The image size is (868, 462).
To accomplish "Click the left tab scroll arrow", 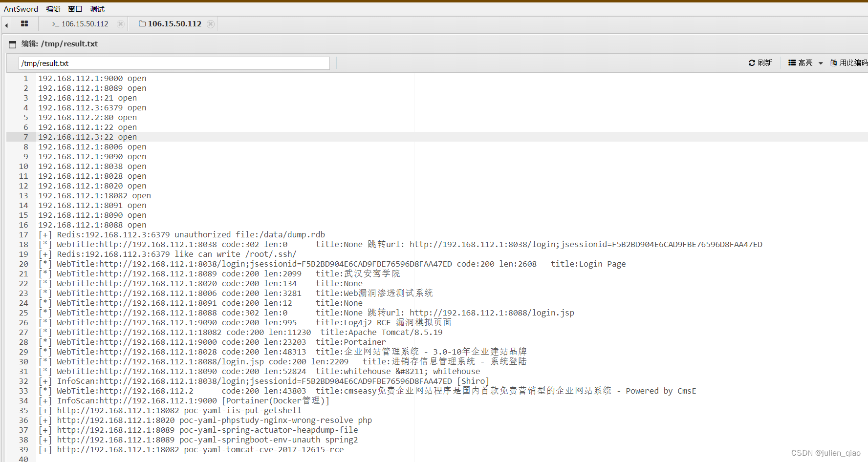I will tap(6, 25).
